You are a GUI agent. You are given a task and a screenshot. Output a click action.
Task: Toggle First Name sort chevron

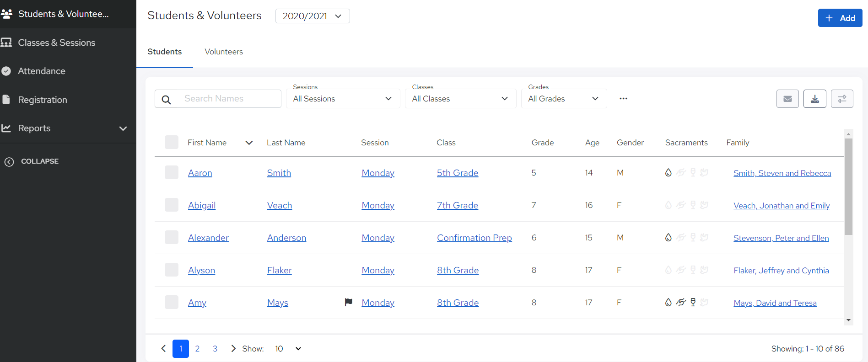(x=249, y=143)
